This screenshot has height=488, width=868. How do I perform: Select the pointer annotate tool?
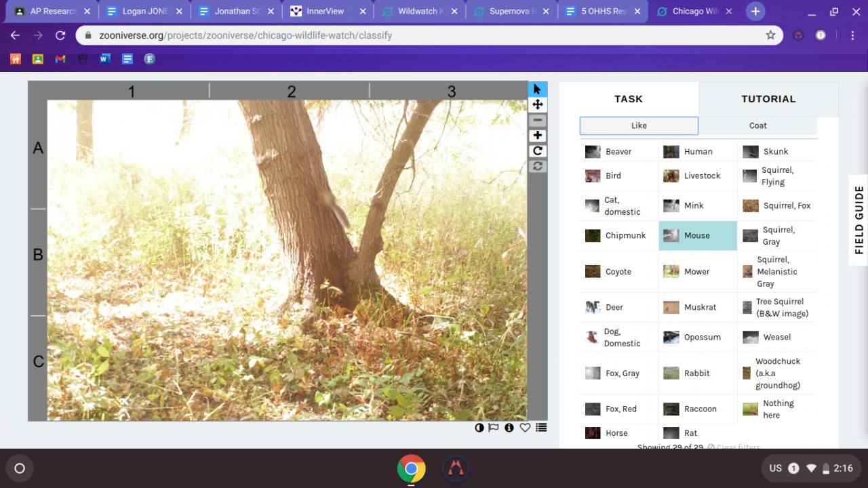coord(538,89)
